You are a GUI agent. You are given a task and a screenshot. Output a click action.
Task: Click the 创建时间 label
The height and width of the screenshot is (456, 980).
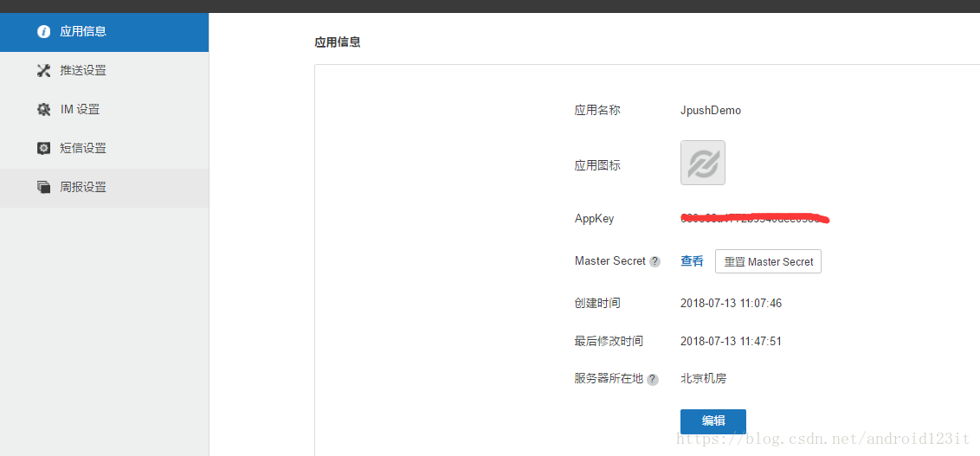point(597,304)
